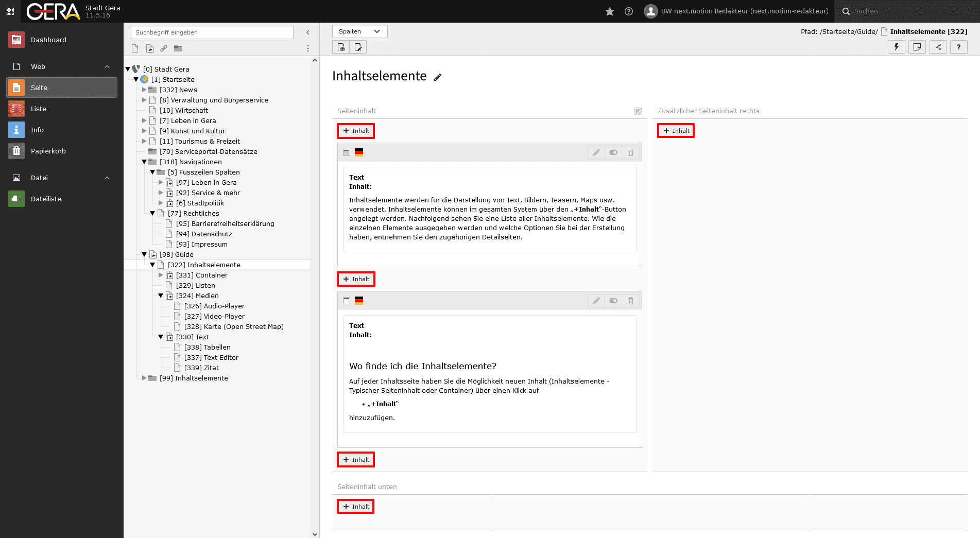Click the context help question button

tap(959, 47)
